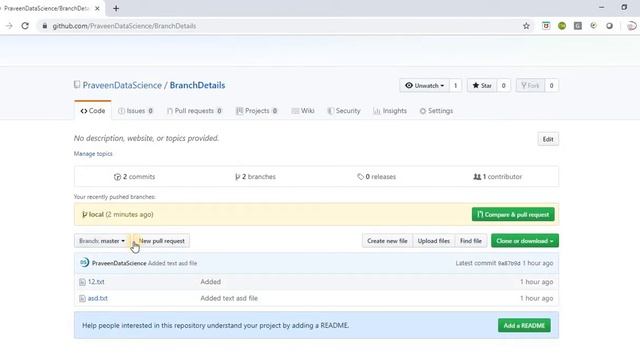640x360 pixels.
Task: Open the Security tab
Action: (x=344, y=111)
